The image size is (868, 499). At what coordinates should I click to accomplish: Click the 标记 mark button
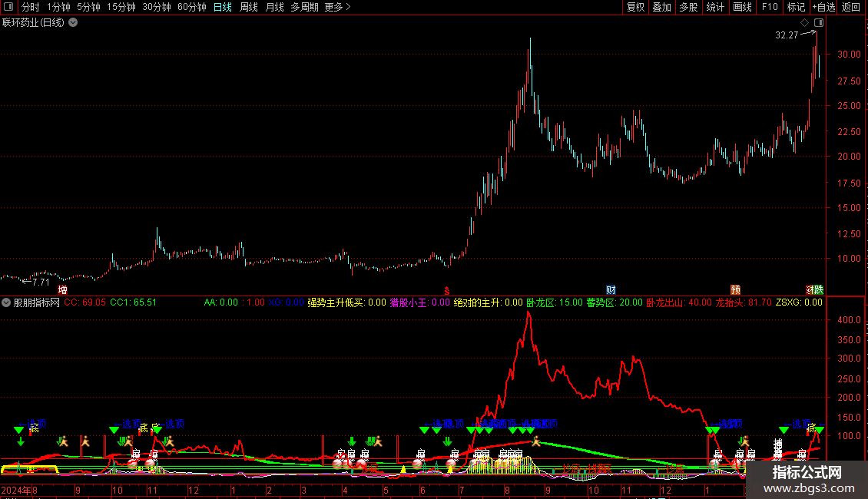click(796, 7)
